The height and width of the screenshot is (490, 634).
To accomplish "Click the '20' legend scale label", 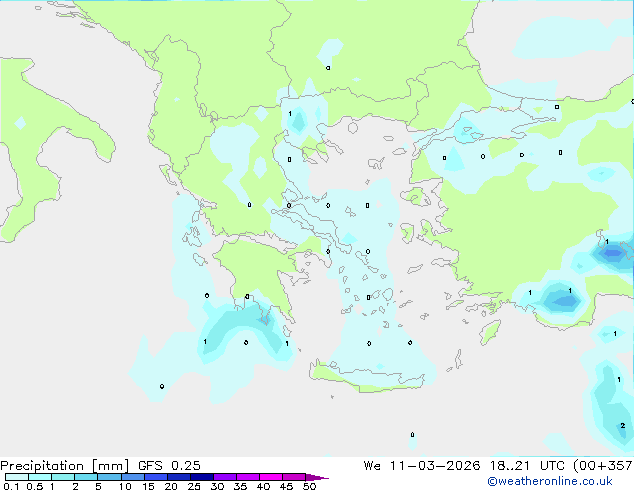I will pos(171,486).
